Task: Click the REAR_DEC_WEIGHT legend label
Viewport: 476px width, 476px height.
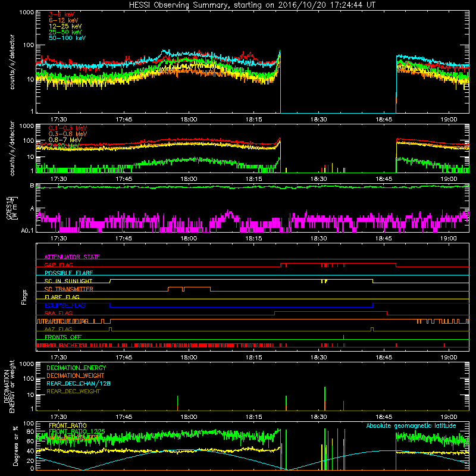Action: [x=73, y=392]
